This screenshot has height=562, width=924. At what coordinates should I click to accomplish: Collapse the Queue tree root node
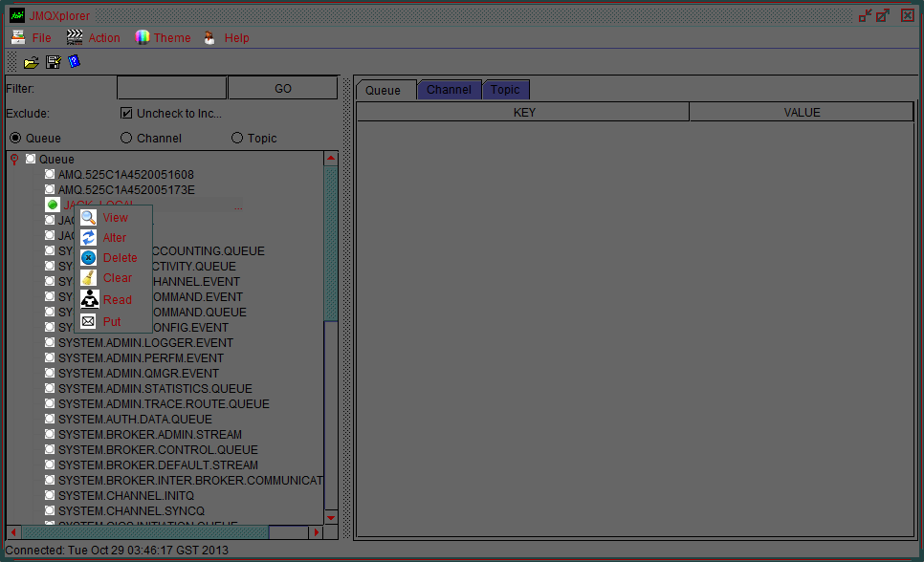tap(12, 159)
